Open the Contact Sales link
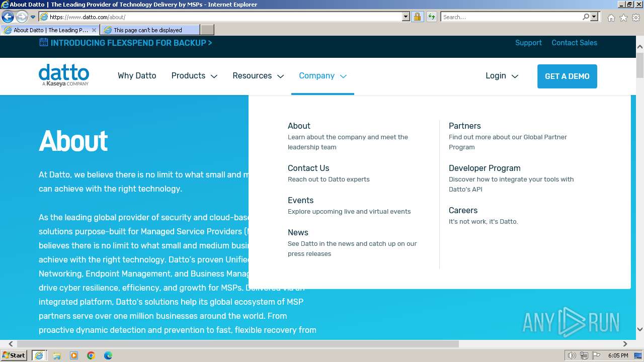 574,43
